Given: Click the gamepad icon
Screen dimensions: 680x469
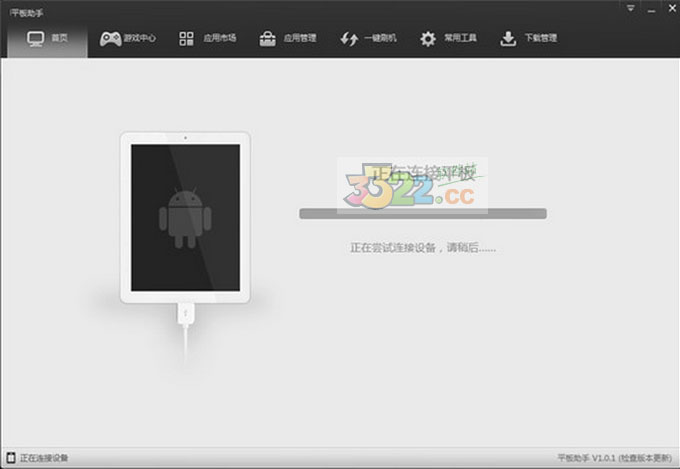Looking at the screenshot, I should point(111,39).
